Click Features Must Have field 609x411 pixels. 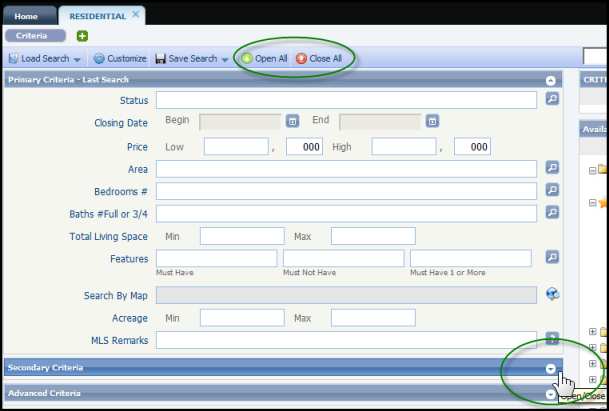click(x=217, y=258)
